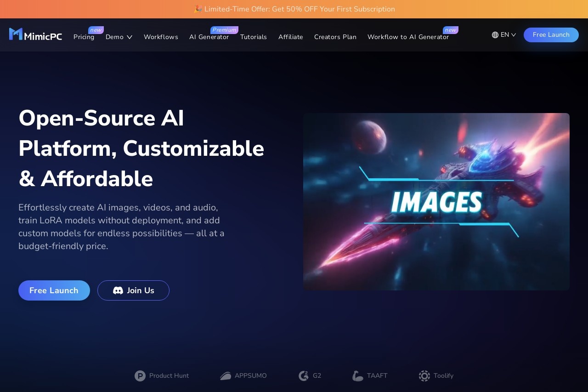Click the MimicPC brand name text
The width and height of the screenshot is (588, 392).
(x=43, y=36)
